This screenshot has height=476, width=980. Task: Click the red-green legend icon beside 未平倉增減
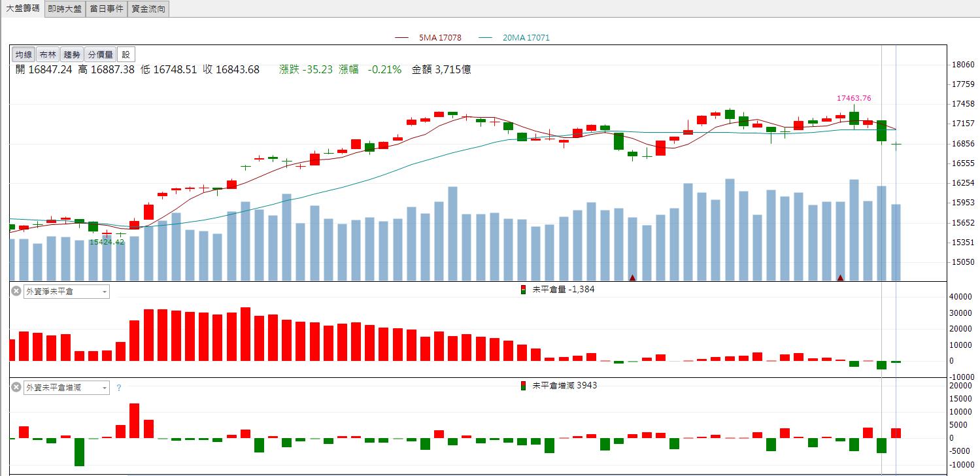(x=523, y=386)
